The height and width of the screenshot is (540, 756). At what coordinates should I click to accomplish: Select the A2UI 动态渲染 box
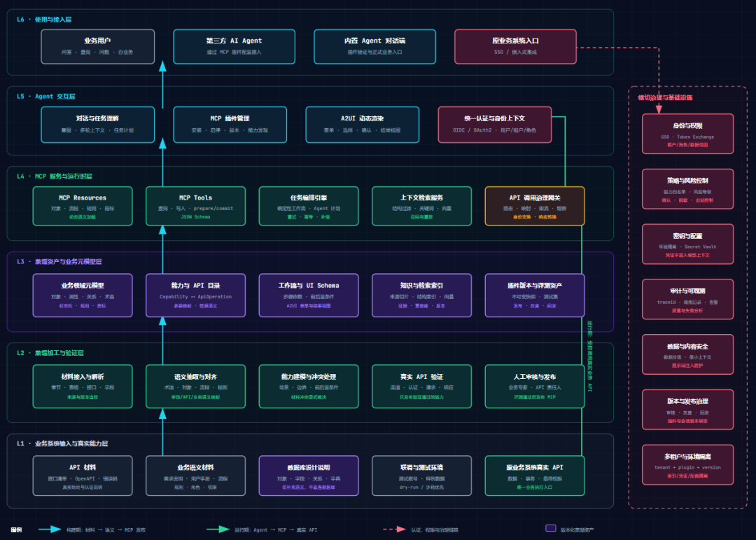[362, 125]
